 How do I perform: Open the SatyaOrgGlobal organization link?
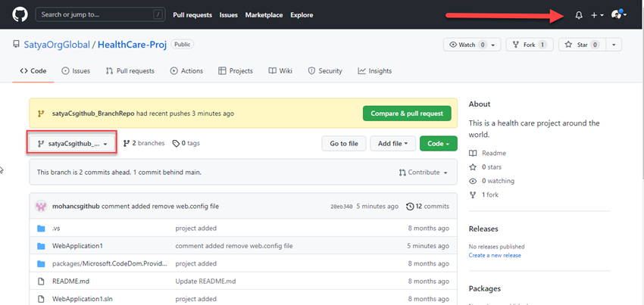click(x=57, y=45)
